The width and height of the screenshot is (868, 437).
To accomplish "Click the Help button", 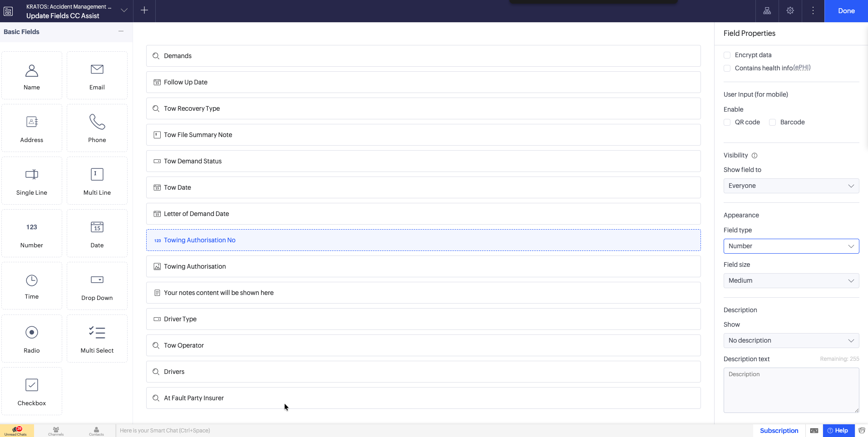I will [838, 431].
